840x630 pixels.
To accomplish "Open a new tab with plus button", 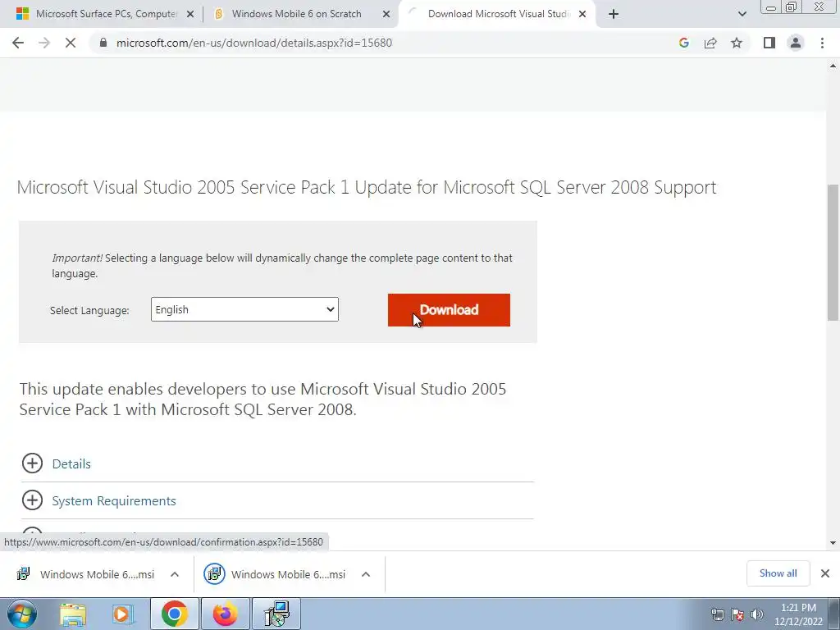I will pos(614,14).
